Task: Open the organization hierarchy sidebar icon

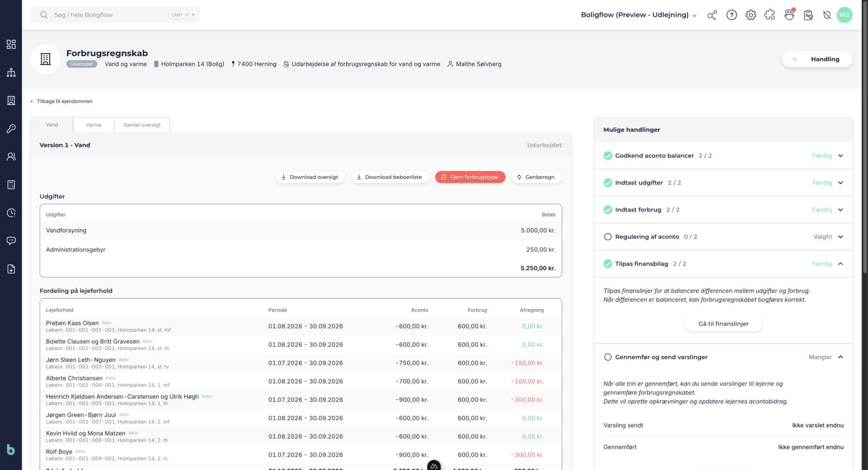Action: 11,72
